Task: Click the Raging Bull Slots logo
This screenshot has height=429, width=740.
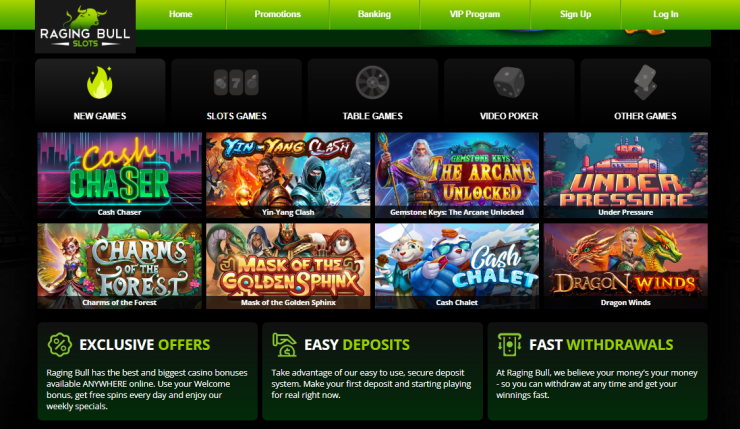Action: (85, 26)
